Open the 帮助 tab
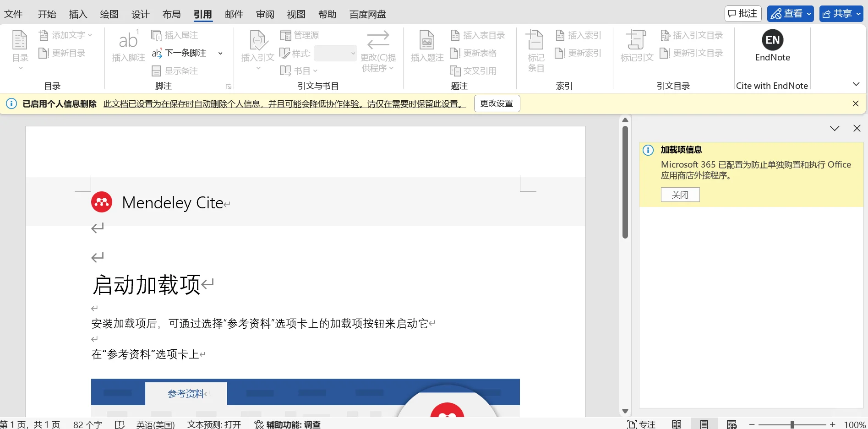Screen dimensions: 868x429 click(x=327, y=14)
